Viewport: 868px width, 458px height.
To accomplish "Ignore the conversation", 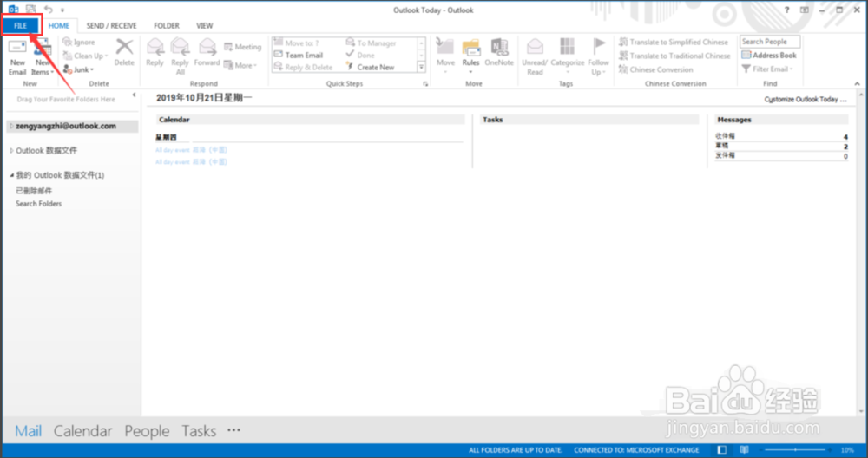I will pyautogui.click(x=79, y=42).
